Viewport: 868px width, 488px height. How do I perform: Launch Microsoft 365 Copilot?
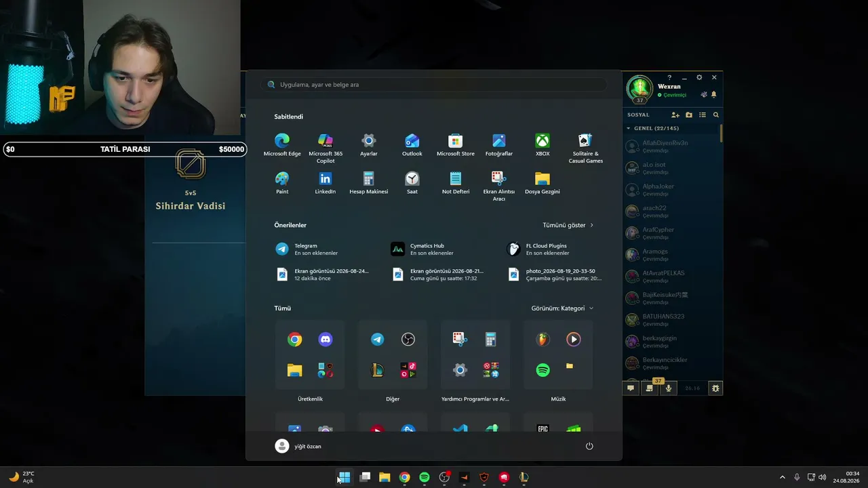(325, 148)
